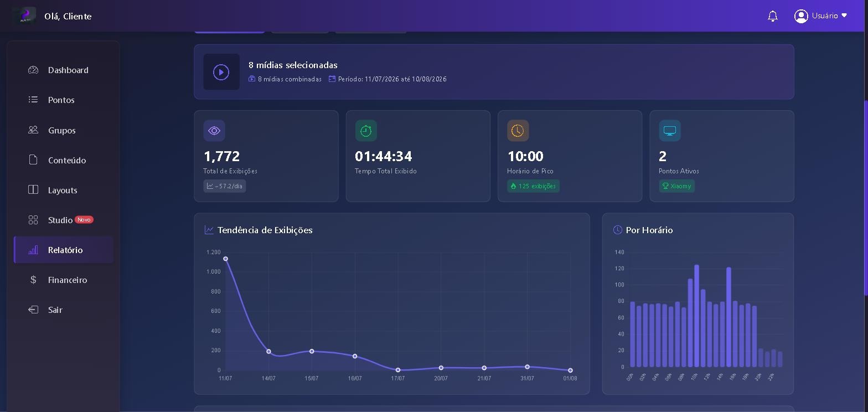Screen dimensions: 868x412
Task: Click the app logo in header
Action: [24, 16]
